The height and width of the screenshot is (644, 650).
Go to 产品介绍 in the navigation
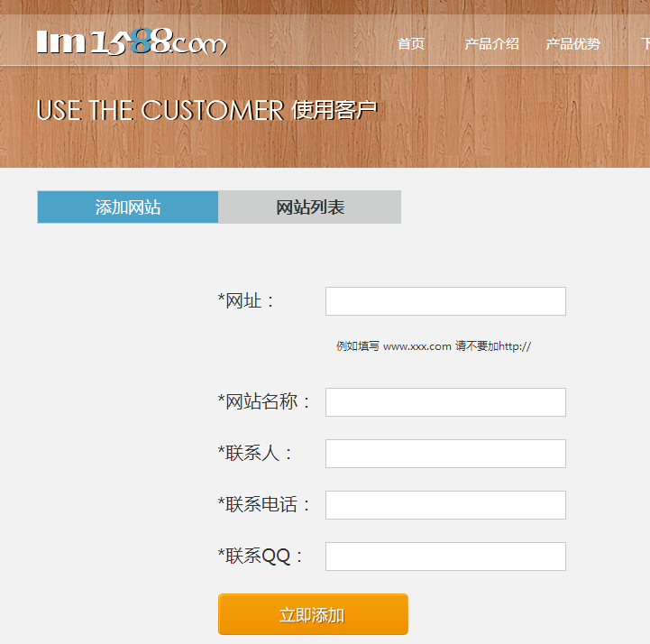pyautogui.click(x=491, y=43)
